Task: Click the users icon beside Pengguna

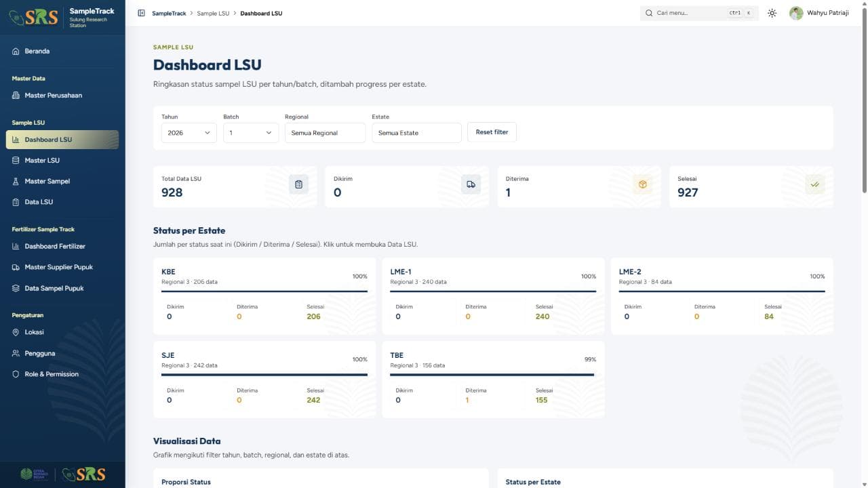Action: tap(16, 353)
